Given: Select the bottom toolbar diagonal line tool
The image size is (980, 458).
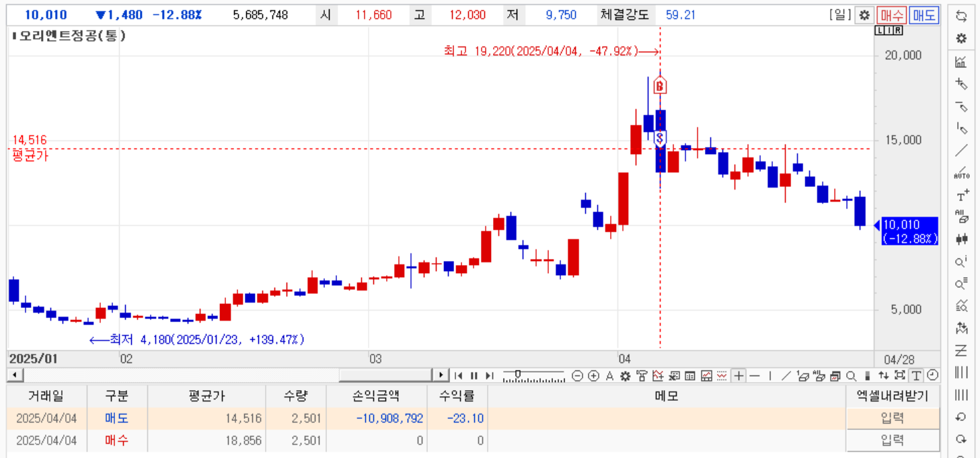Looking at the screenshot, I should coord(786,376).
